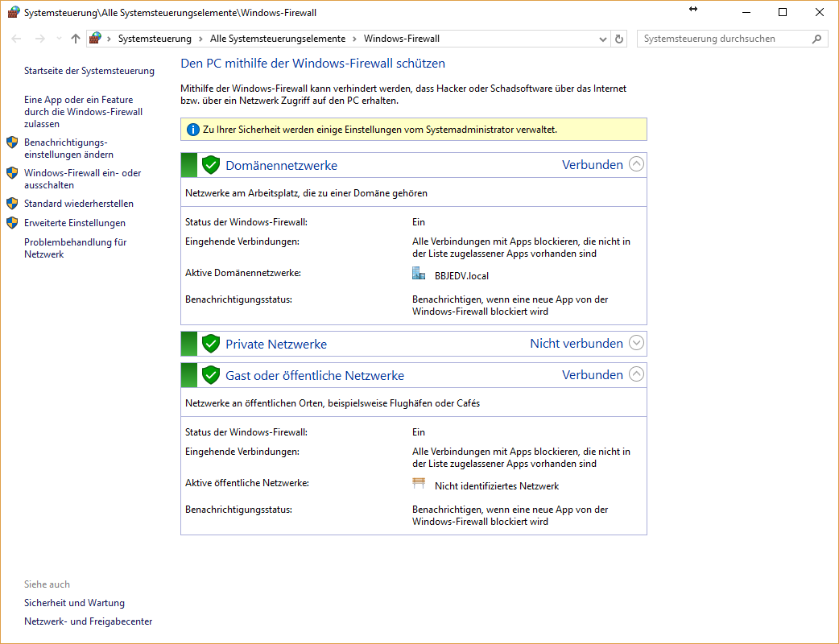Click the BBJEDV.local domain network icon
Viewport: 839px width, 644px height.
[x=419, y=274]
